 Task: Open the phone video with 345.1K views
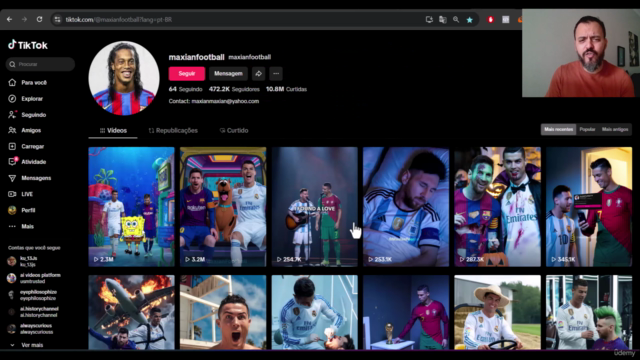click(589, 207)
